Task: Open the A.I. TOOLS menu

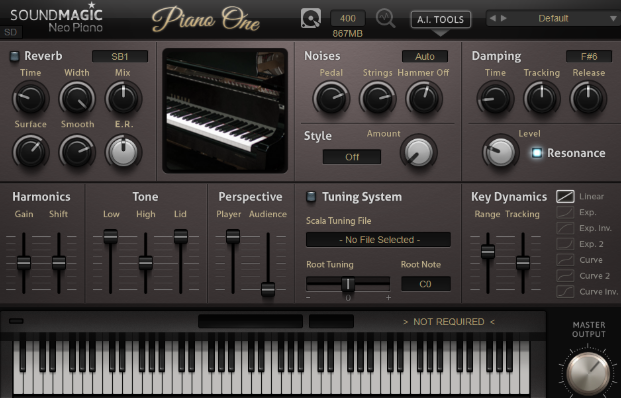Action: 440,19
